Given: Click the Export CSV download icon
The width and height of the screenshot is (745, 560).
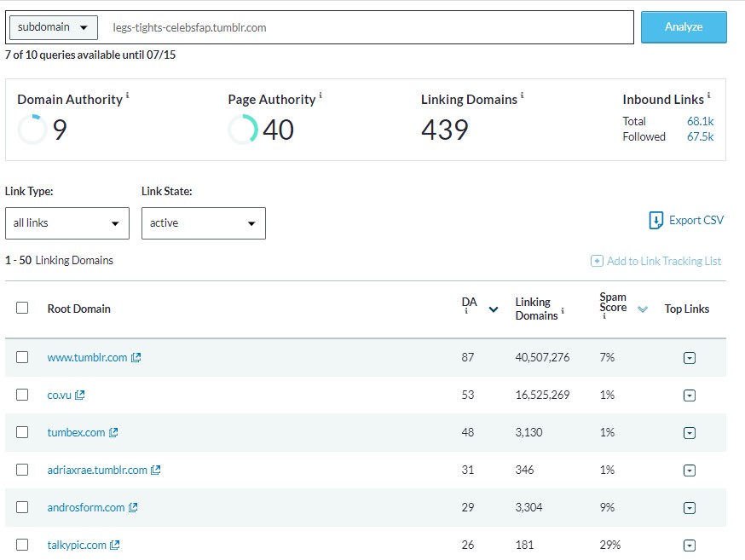Looking at the screenshot, I should pyautogui.click(x=656, y=221).
